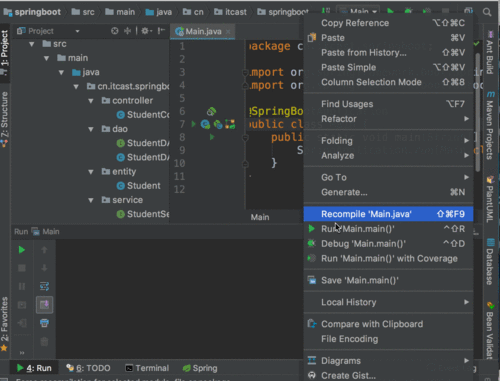Click the itcast breadcrumb folder

tap(231, 12)
